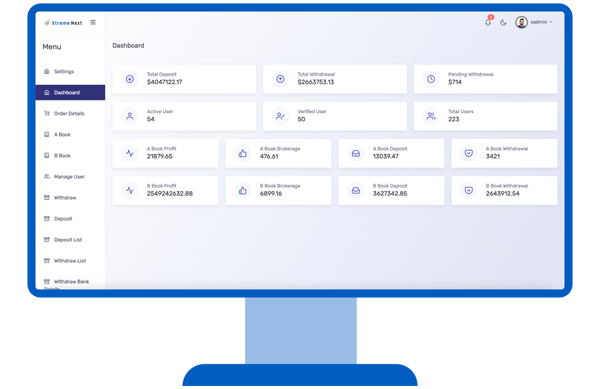Screen dimensions: 600x389
Task: Click the B Book Profit value 2549242632.88
Action: [170, 194]
